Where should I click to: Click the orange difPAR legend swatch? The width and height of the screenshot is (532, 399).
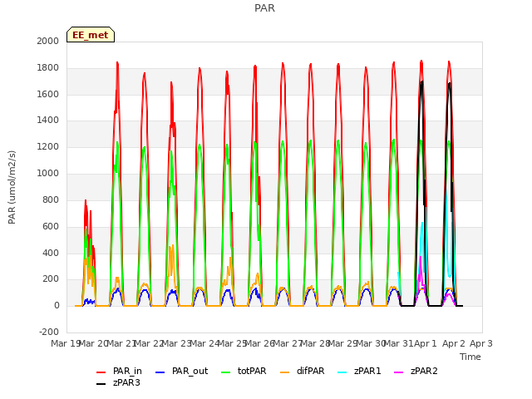pos(284,372)
